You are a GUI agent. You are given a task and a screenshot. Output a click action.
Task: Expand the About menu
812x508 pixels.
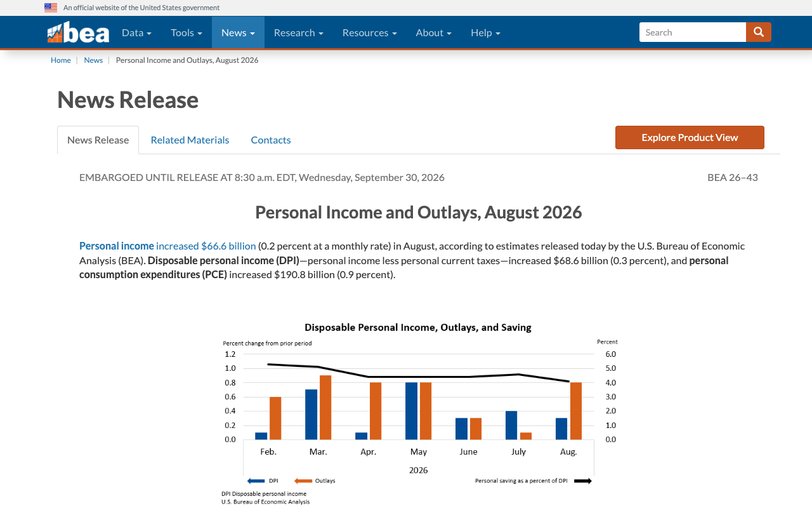tap(434, 32)
